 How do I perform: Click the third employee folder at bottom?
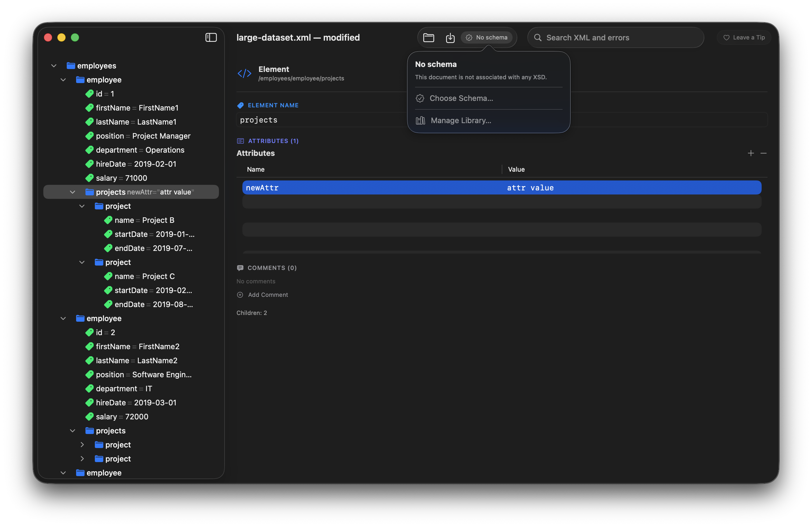click(80, 473)
